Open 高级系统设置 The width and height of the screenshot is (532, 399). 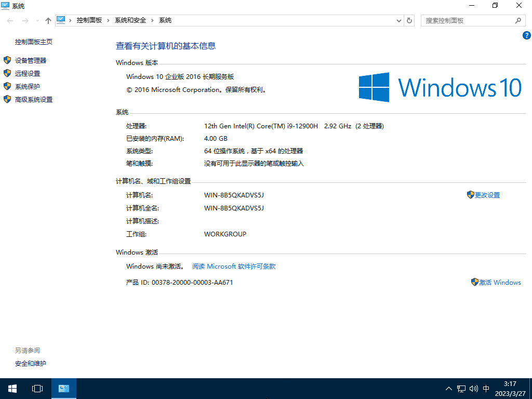33,99
